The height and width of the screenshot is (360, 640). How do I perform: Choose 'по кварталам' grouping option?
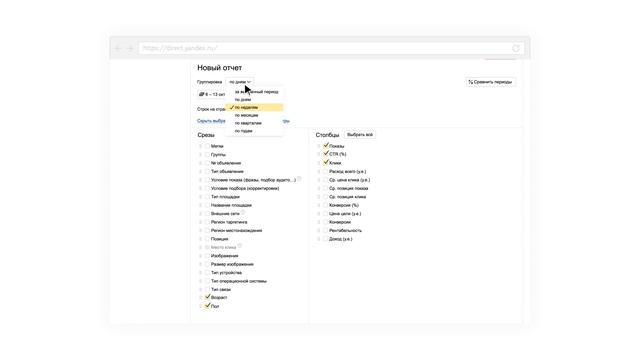pyautogui.click(x=248, y=123)
